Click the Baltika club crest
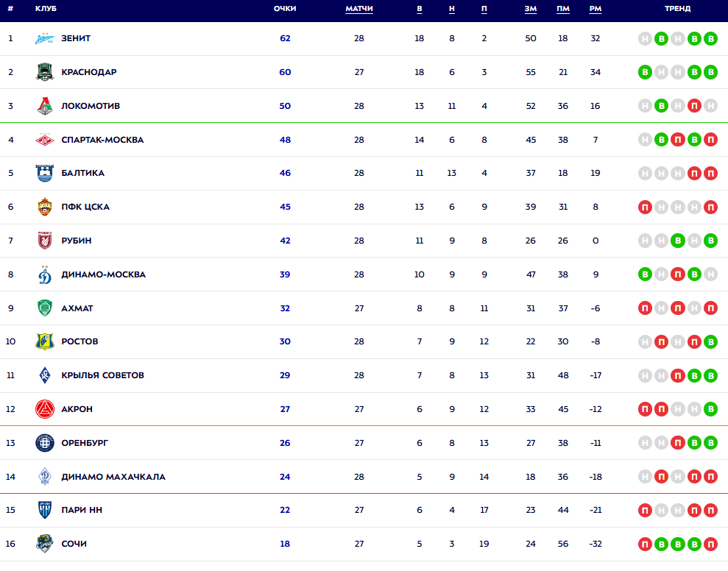The image size is (728, 571). click(45, 173)
